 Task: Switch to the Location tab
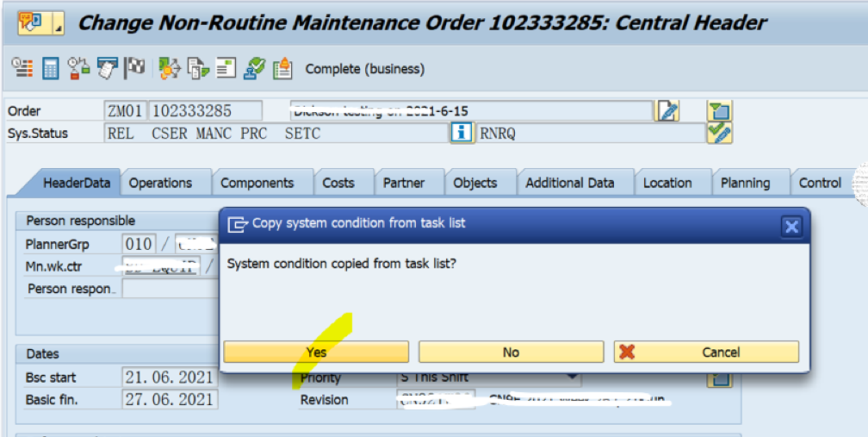tap(667, 184)
